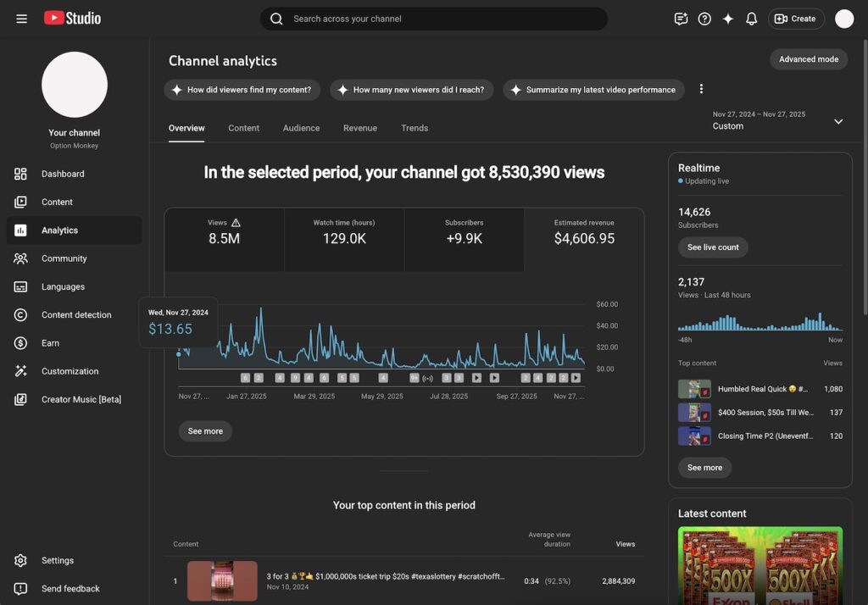Image resolution: width=868 pixels, height=605 pixels.
Task: Open more suggestion options (three dots)
Action: pyautogui.click(x=701, y=89)
